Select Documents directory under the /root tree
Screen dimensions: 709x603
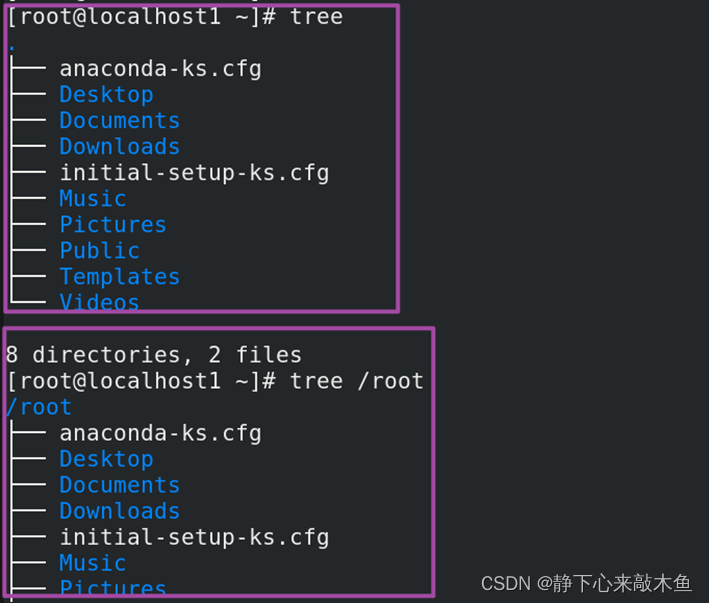click(x=119, y=485)
